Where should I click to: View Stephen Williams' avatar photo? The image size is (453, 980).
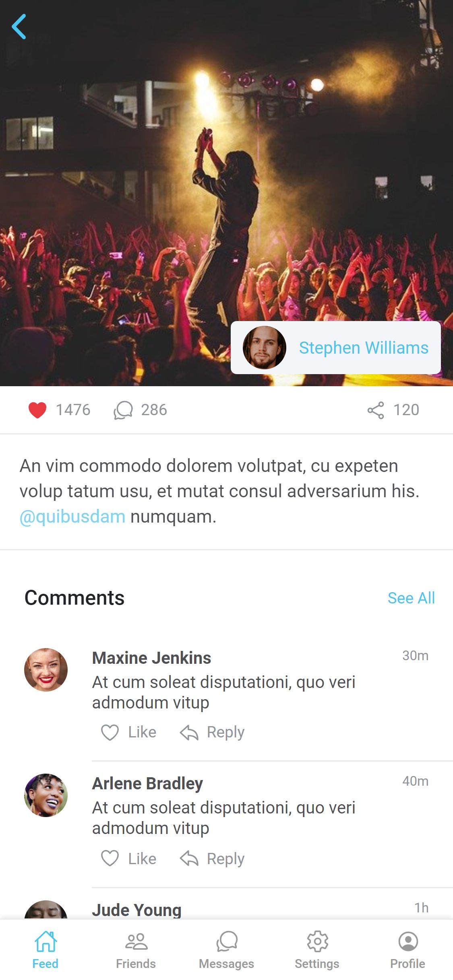[265, 348]
